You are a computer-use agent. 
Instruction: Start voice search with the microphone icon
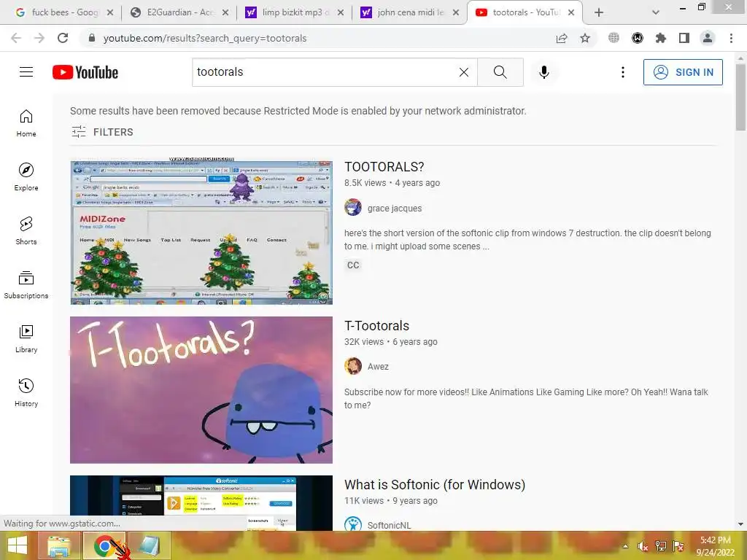543,72
